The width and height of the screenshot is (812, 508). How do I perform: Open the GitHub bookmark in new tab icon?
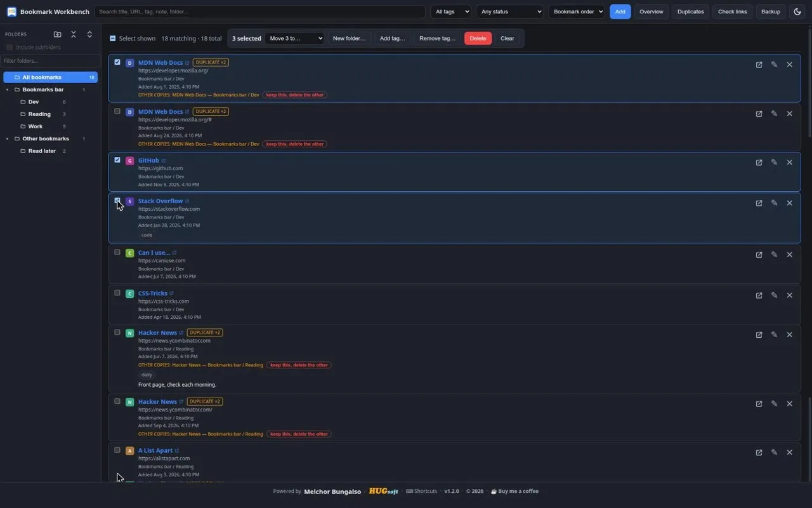(759, 163)
